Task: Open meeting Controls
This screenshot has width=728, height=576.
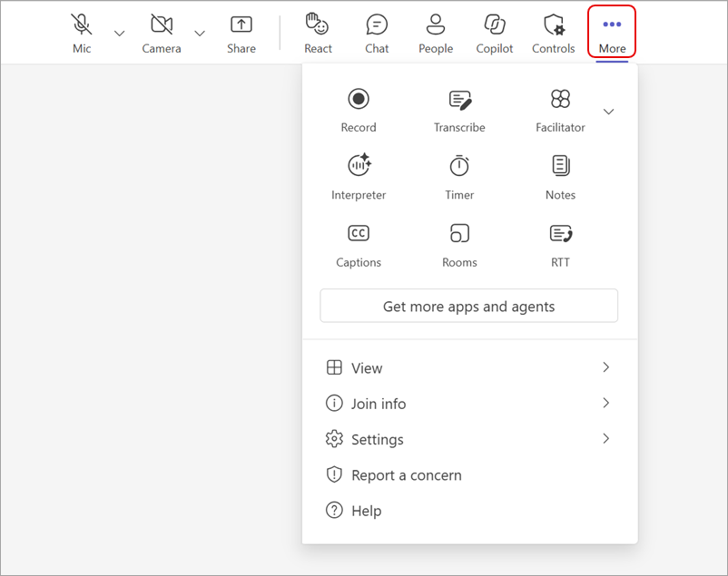Action: [554, 33]
